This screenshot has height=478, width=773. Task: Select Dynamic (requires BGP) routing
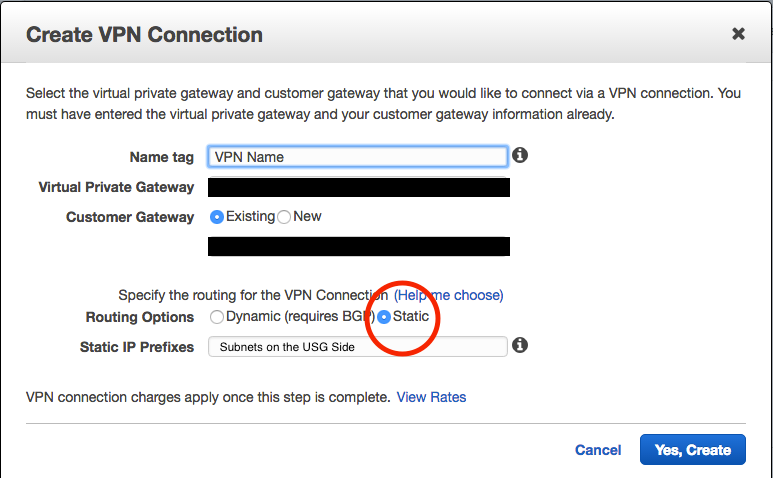217,317
